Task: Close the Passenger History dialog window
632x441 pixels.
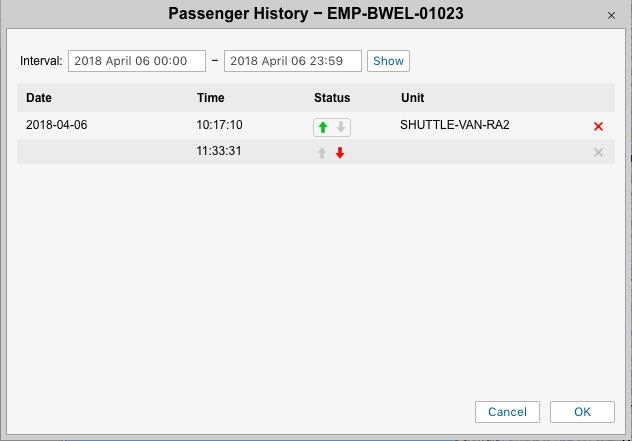Action: (611, 15)
